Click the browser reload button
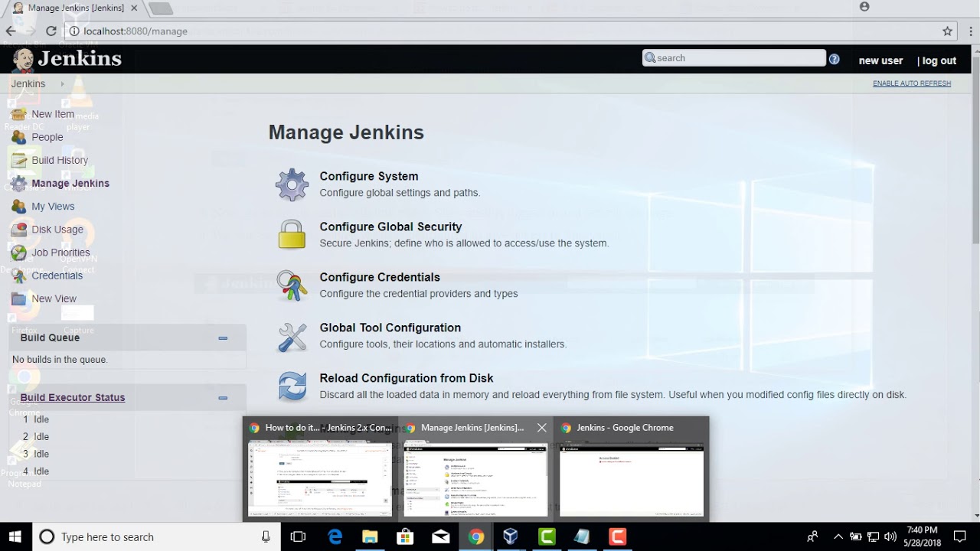The height and width of the screenshot is (551, 980). tap(51, 31)
